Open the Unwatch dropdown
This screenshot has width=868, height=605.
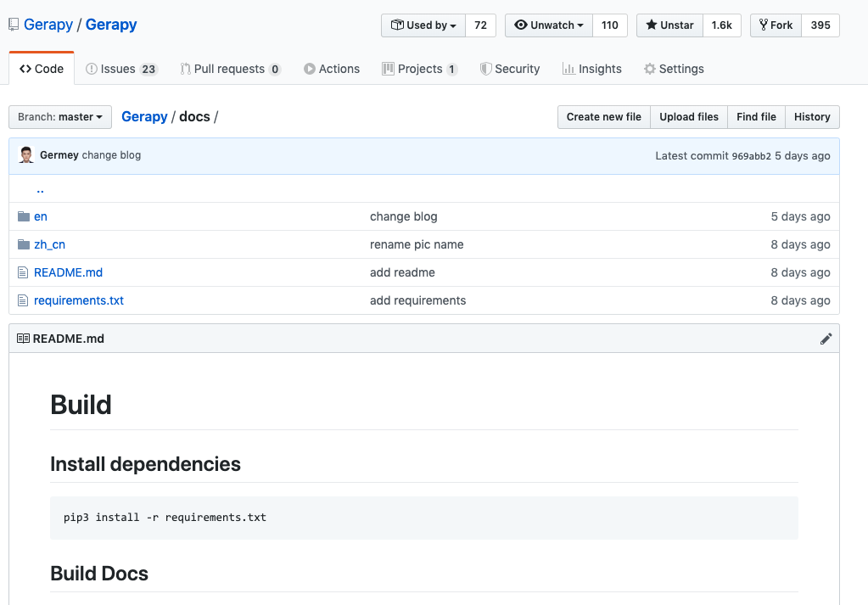click(x=549, y=25)
